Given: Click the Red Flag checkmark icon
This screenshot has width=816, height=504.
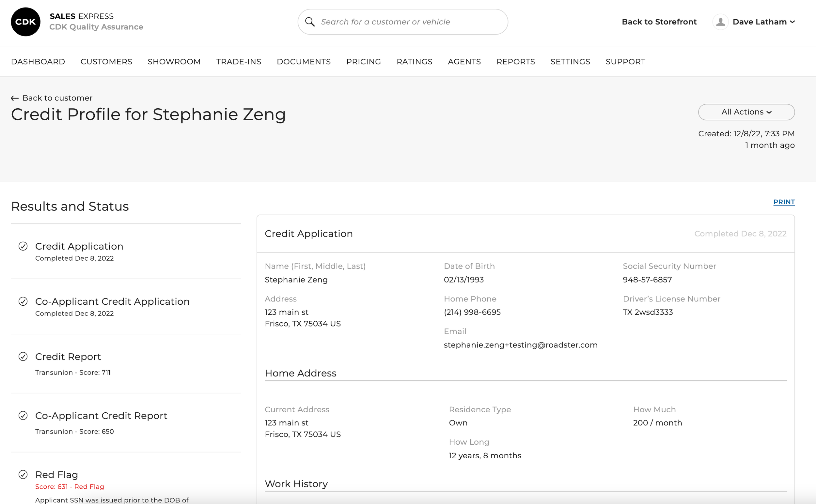Looking at the screenshot, I should [23, 474].
